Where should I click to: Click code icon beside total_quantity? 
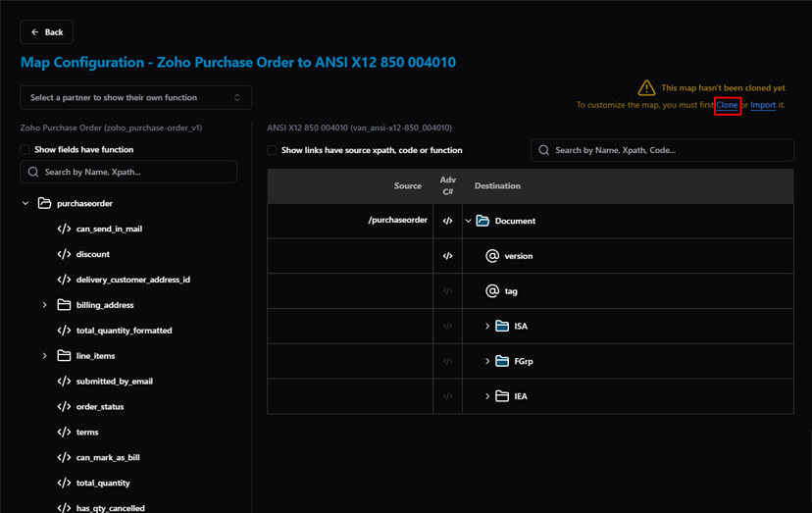coord(64,483)
